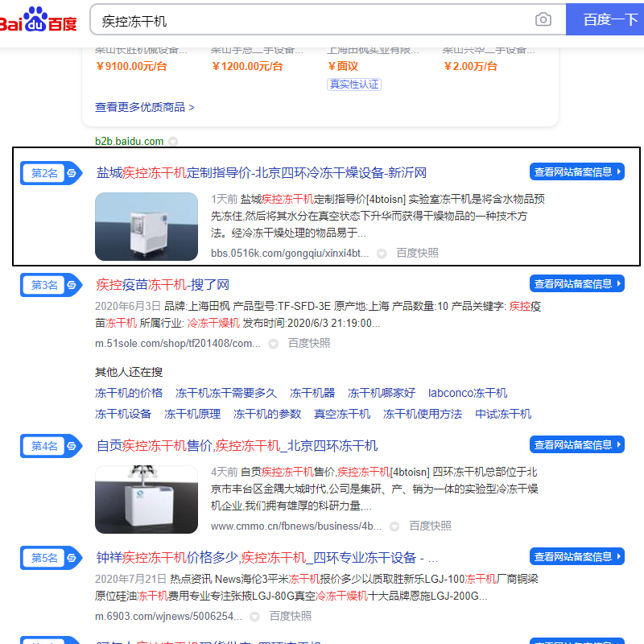
Task: Open the m.51sole.com/shop URL link
Action: click(177, 343)
